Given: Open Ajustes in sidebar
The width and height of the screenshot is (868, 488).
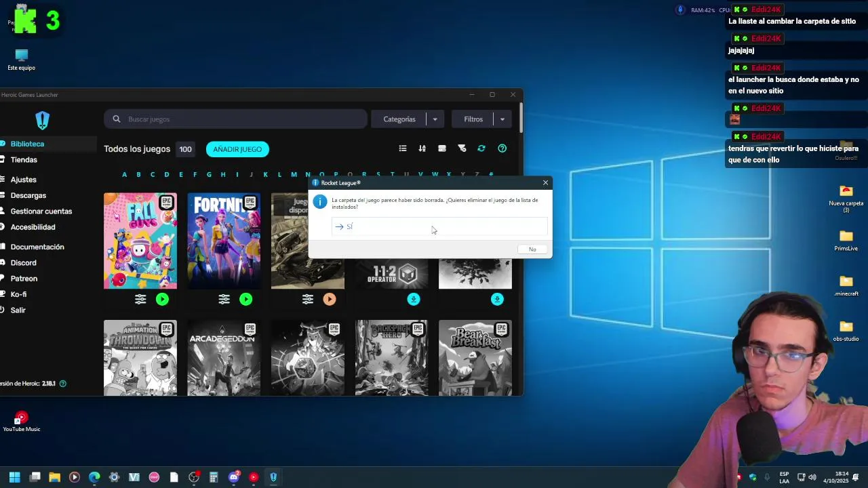Looking at the screenshot, I should click(x=23, y=180).
